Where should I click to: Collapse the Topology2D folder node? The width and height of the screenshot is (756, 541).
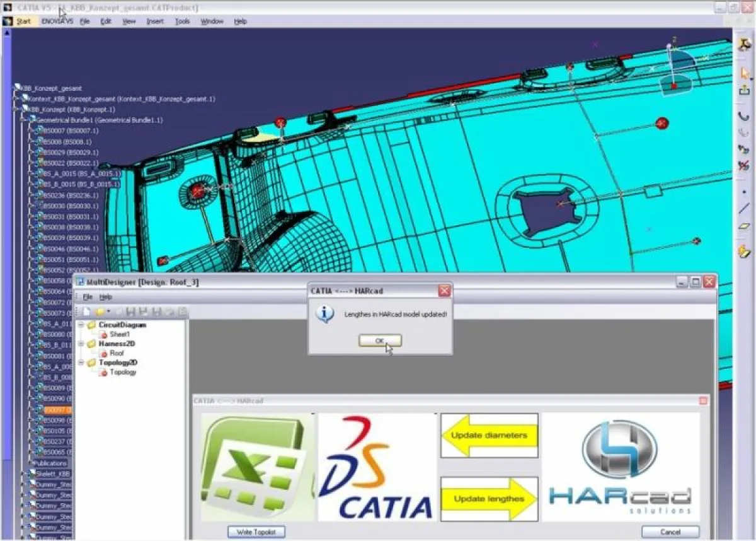(81, 363)
